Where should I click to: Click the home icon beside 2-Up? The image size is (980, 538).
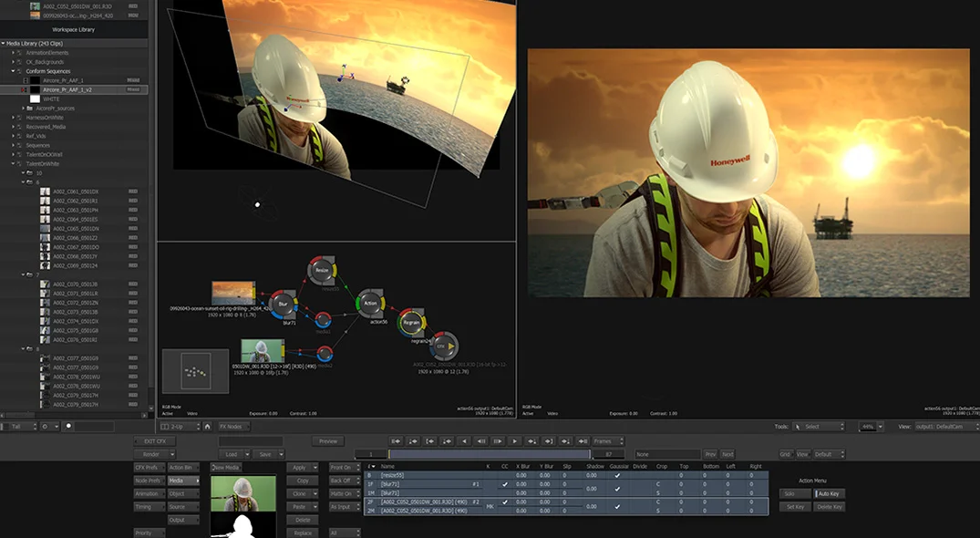pos(208,426)
